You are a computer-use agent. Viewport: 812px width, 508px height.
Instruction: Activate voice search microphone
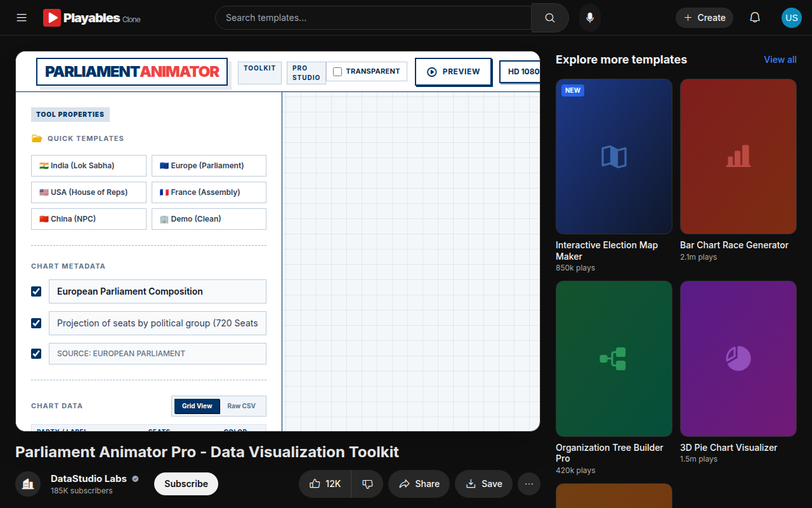click(x=590, y=18)
